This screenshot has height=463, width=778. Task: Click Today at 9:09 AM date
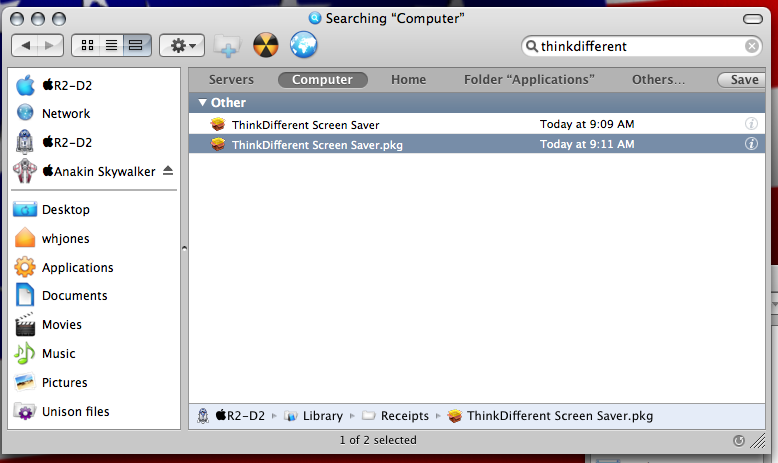click(x=587, y=124)
